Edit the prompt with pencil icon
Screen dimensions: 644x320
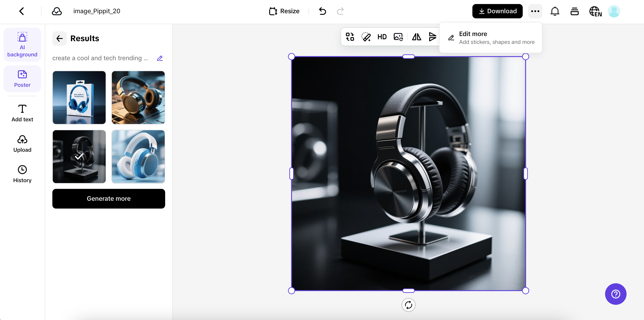160,58
